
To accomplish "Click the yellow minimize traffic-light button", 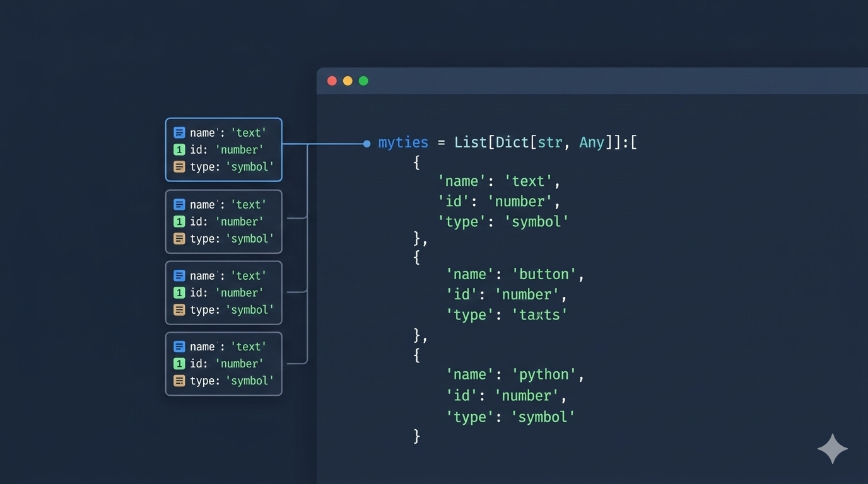I will coord(348,81).
